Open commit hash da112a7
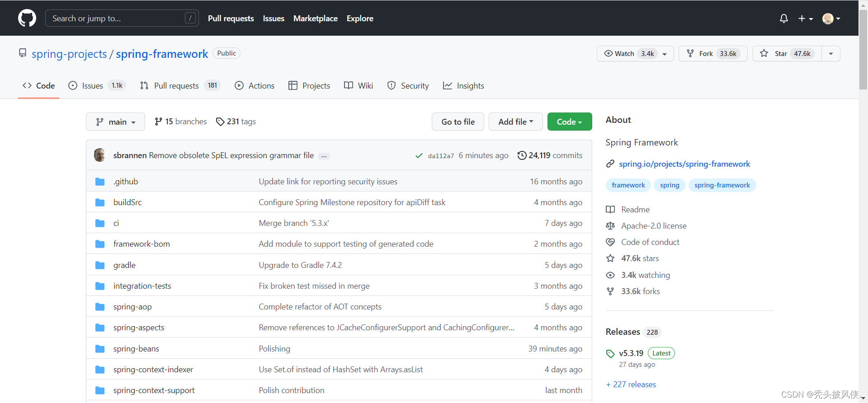 [x=441, y=156]
